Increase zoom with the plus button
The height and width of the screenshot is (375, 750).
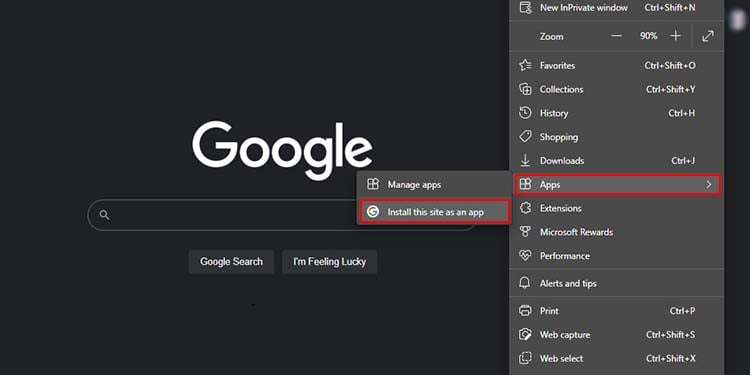[675, 36]
